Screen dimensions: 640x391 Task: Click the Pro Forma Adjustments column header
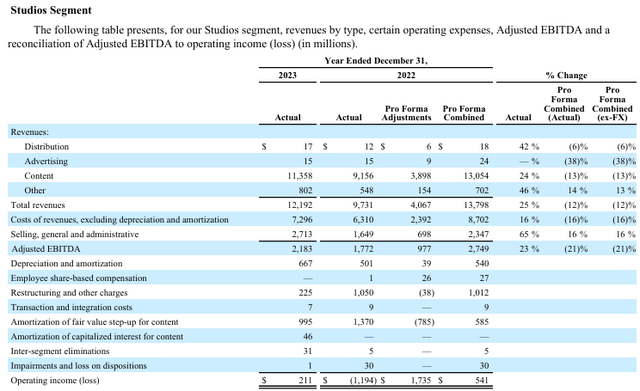[x=407, y=113]
